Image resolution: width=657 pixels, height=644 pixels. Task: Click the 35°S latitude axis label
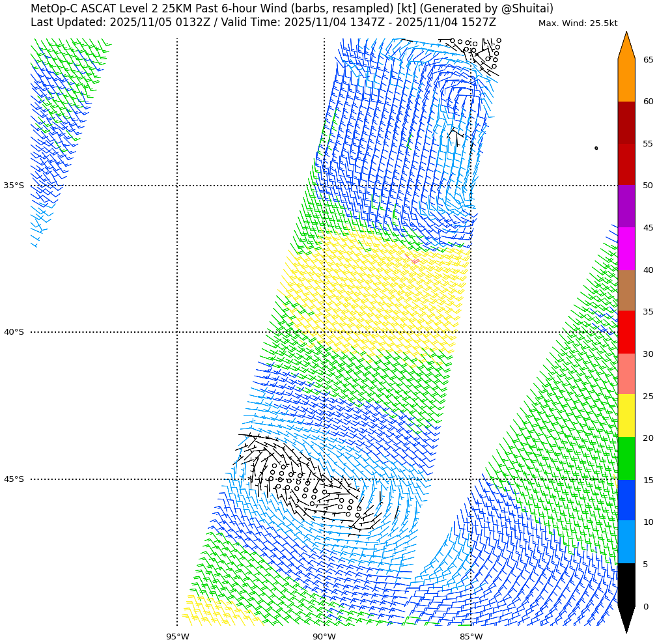coord(14,186)
